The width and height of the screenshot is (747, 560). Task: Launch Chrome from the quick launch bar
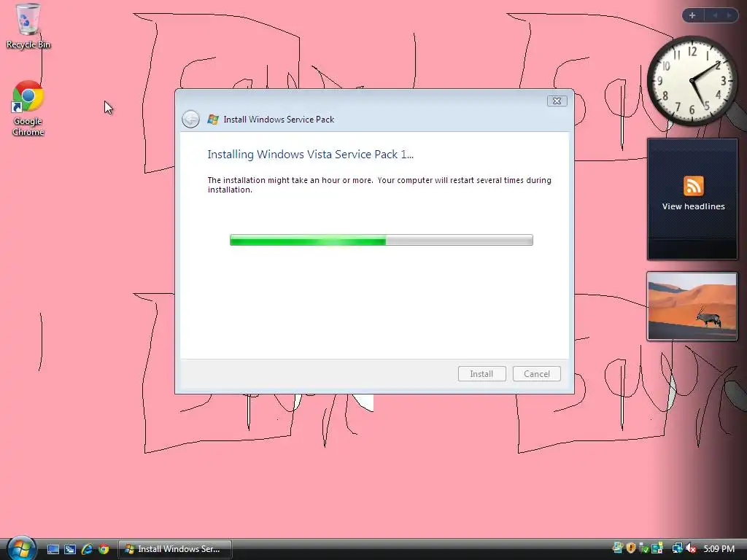tap(104, 549)
